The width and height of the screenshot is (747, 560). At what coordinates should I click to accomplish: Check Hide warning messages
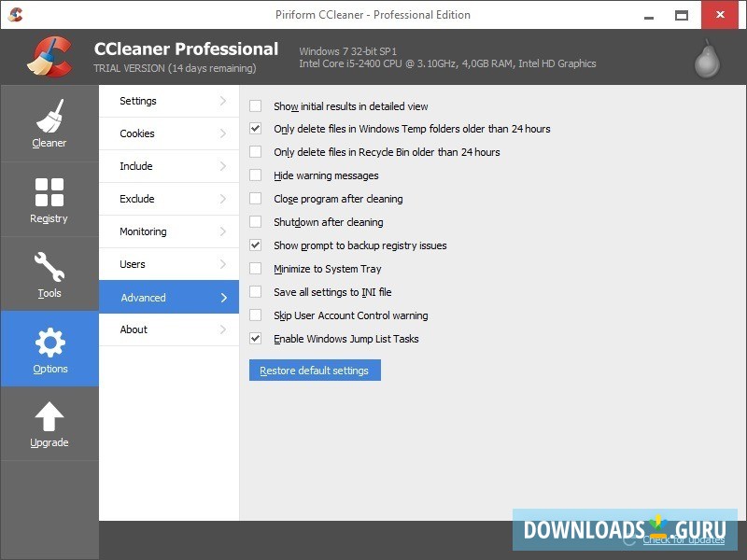(255, 175)
